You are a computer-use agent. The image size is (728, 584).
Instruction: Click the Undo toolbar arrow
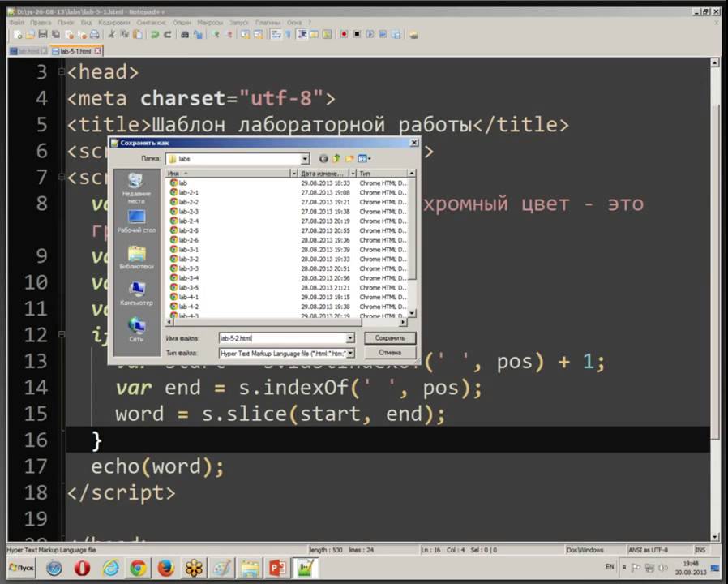tap(155, 35)
